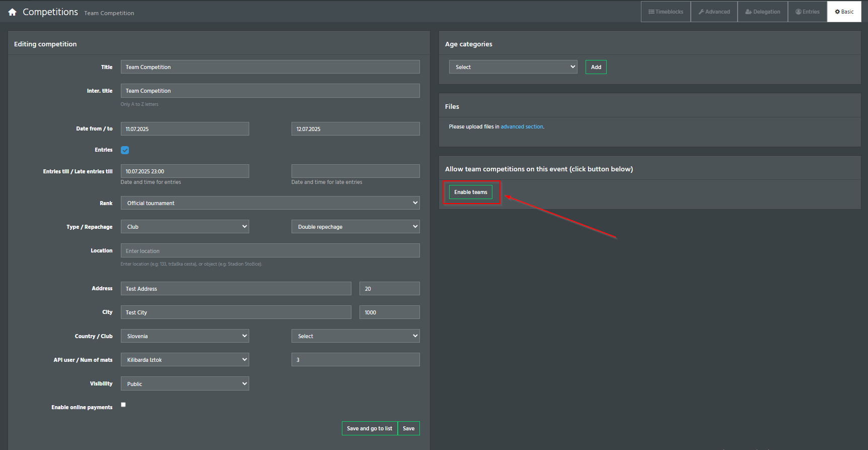Screen dimensions: 868x450
Task: Open the Visibility dropdown
Action: coord(185,383)
